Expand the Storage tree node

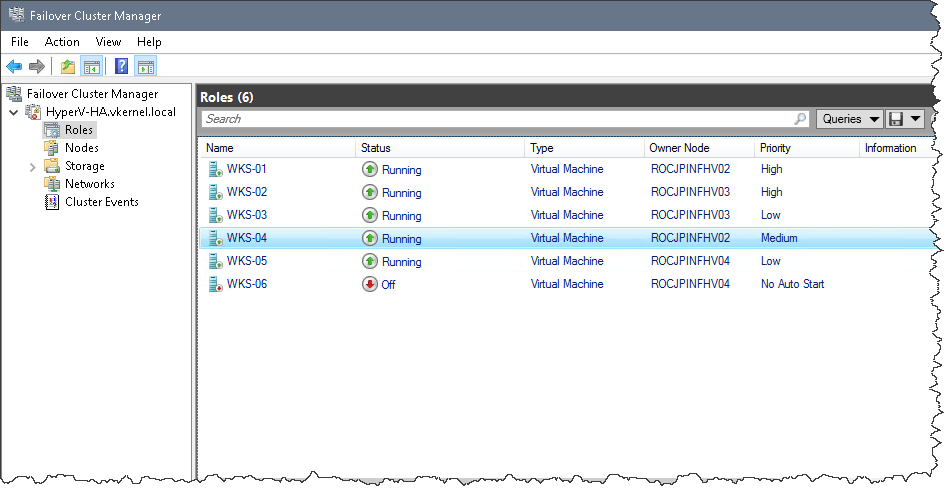(x=33, y=166)
